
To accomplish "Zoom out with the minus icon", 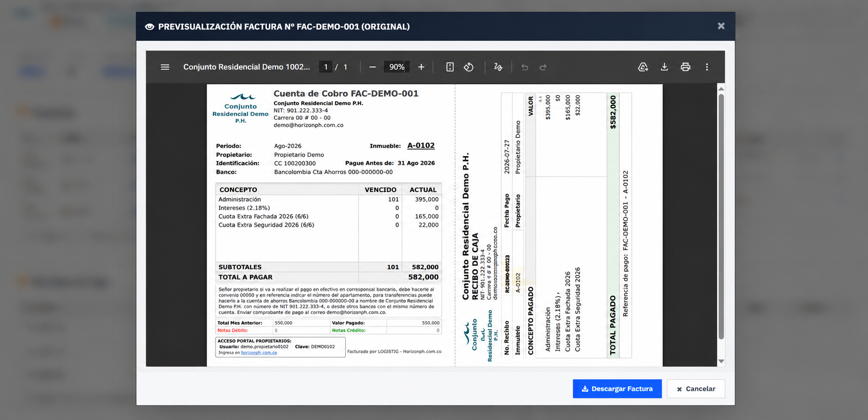I will (x=372, y=67).
